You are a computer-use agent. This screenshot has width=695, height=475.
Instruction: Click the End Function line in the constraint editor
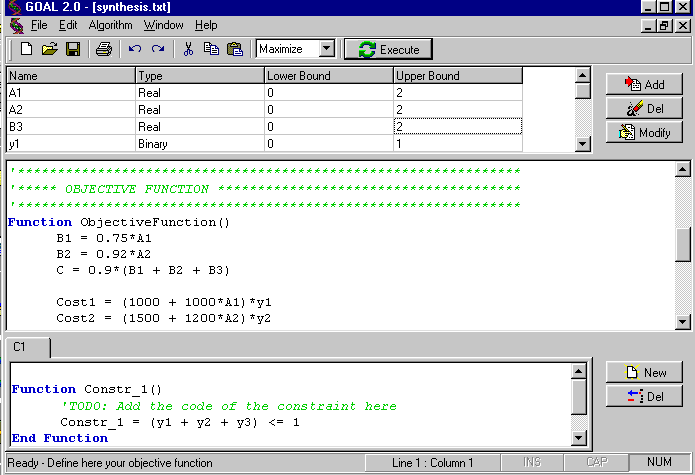pos(60,438)
